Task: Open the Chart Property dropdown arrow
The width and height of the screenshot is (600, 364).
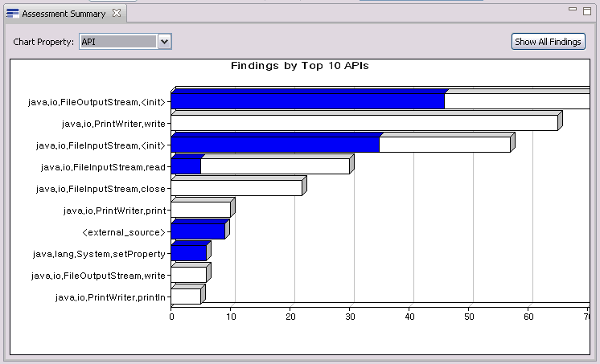Action: 165,42
